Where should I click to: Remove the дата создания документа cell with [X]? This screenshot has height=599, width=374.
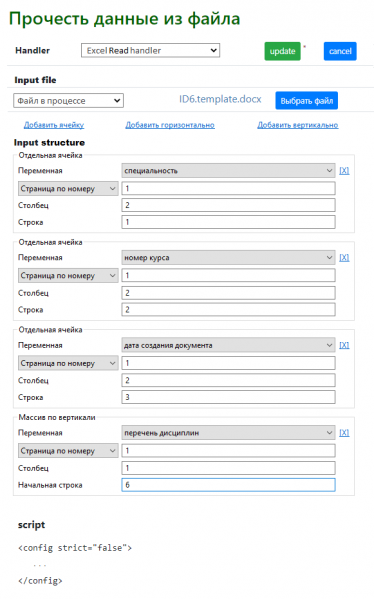344,345
